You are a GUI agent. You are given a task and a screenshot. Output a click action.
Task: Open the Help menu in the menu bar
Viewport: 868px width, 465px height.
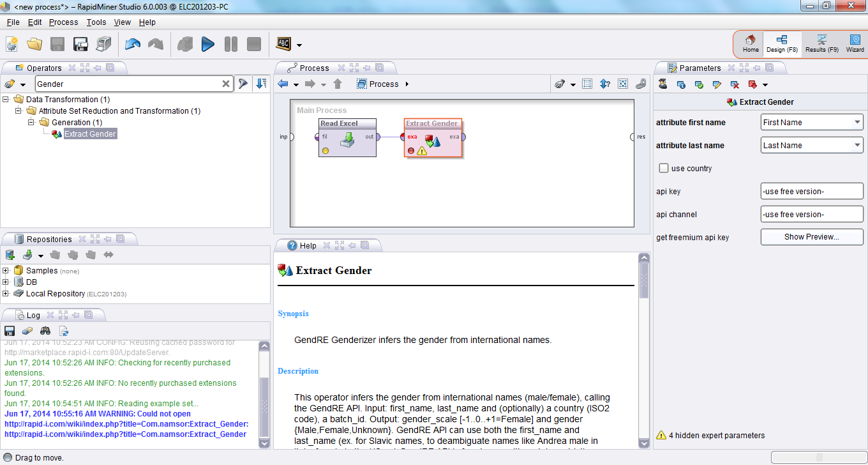(147, 22)
